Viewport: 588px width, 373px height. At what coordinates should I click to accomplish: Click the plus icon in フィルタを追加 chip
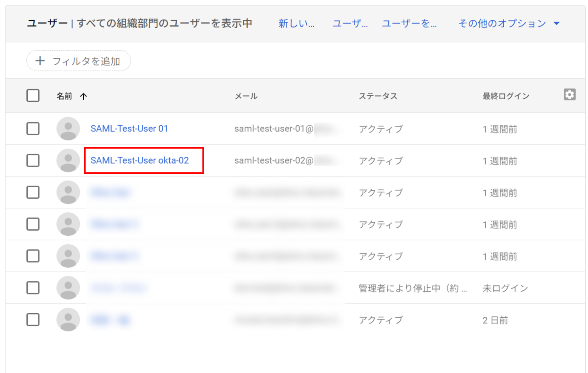pos(40,60)
